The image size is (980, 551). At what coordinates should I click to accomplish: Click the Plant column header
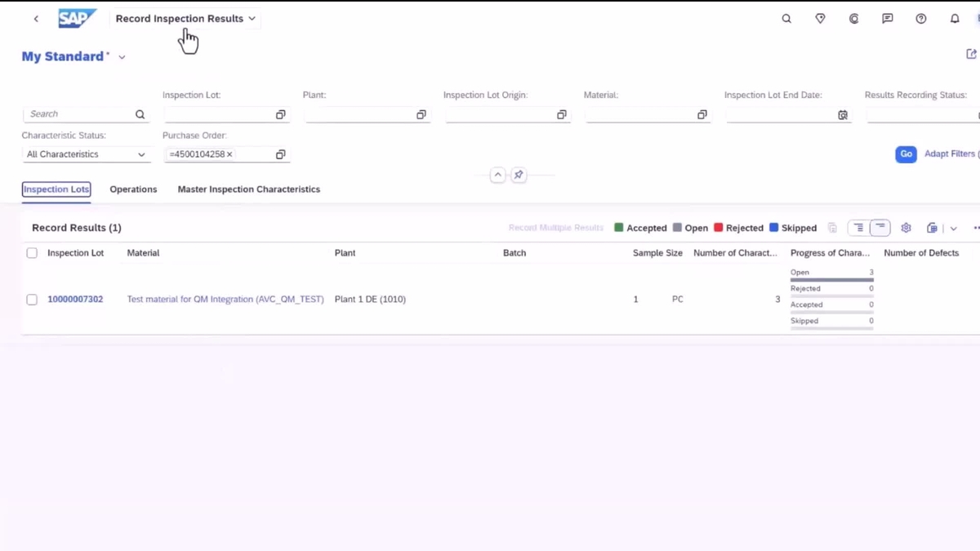click(345, 253)
